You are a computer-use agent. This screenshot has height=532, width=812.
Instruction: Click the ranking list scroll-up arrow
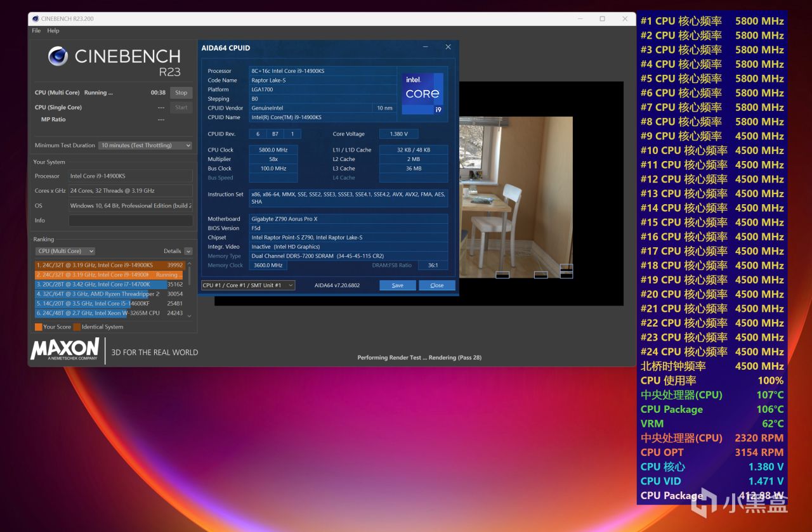coord(188,263)
